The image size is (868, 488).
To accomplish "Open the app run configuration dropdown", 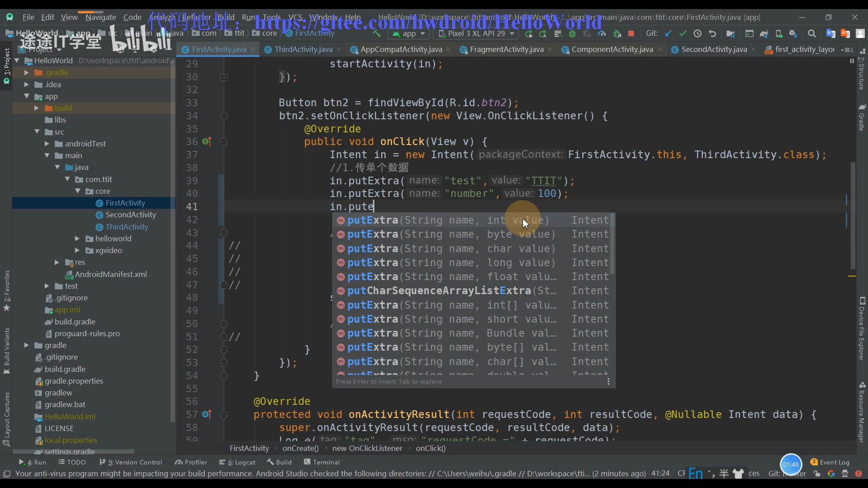I will coord(409,33).
